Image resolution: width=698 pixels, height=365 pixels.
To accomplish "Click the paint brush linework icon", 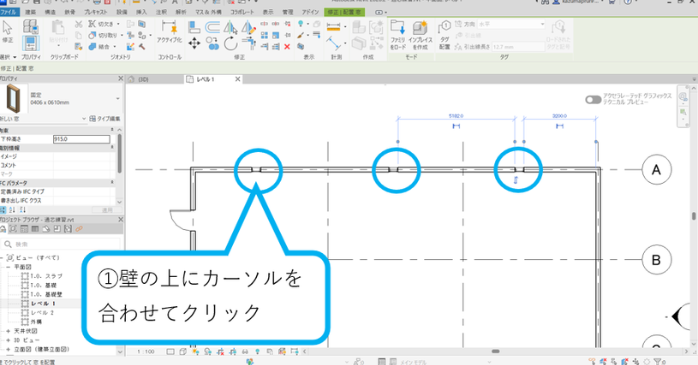I will pyautogui.click(x=301, y=35).
